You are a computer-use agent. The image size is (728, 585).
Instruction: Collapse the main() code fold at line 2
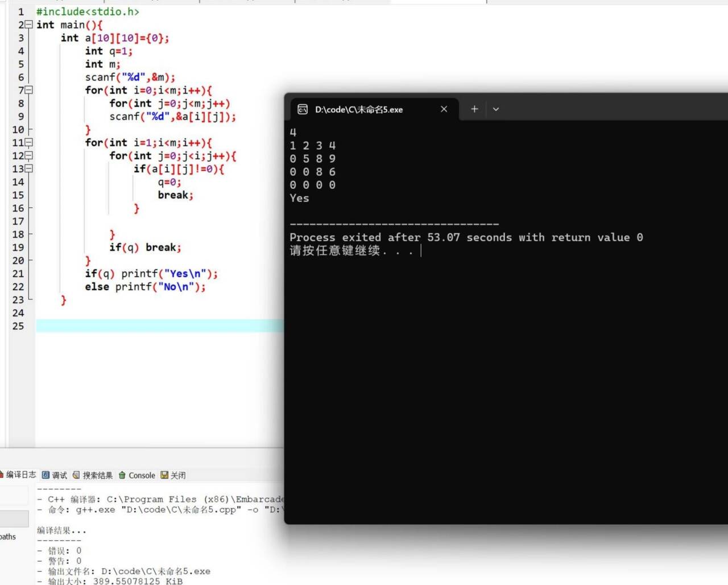(x=28, y=24)
